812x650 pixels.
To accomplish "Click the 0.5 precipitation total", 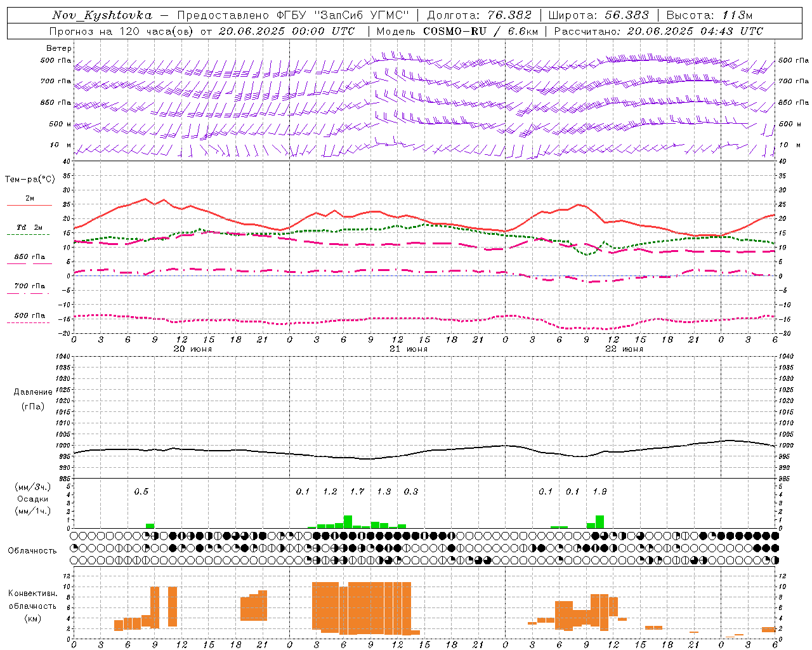I will 141,491.
